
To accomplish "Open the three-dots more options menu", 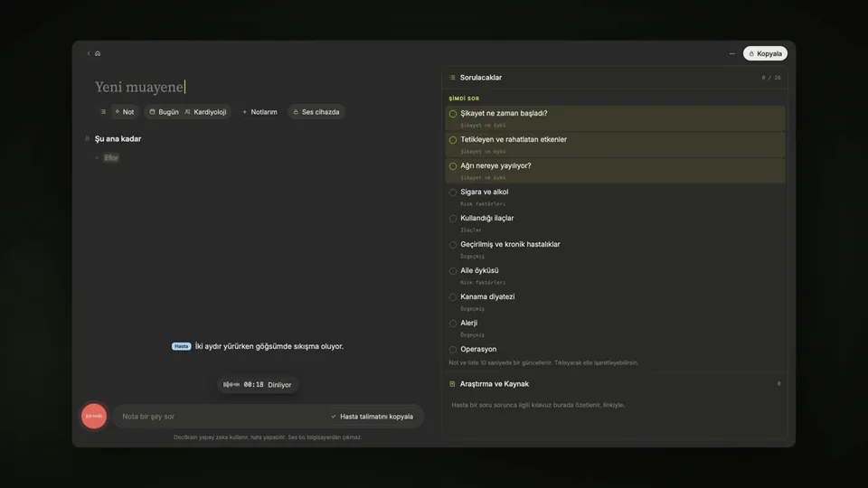I will click(x=731, y=53).
